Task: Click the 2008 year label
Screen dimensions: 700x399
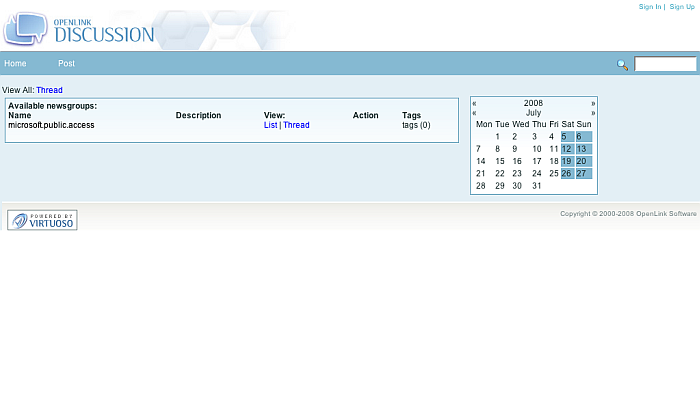Action: pos(533,103)
